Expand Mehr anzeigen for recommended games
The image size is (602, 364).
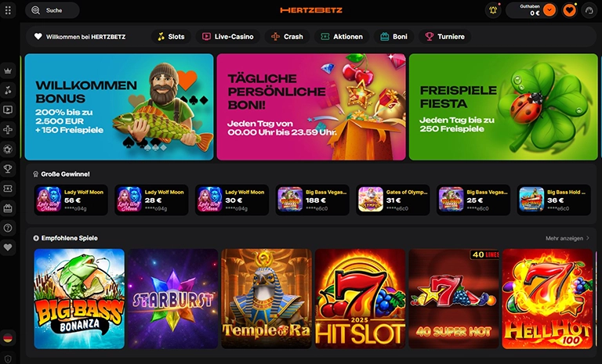coord(567,238)
